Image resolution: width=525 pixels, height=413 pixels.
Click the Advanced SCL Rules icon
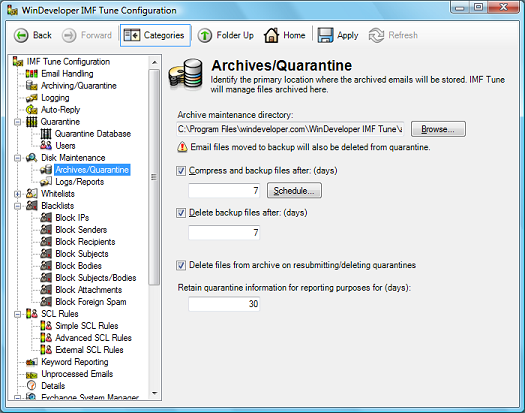point(46,338)
